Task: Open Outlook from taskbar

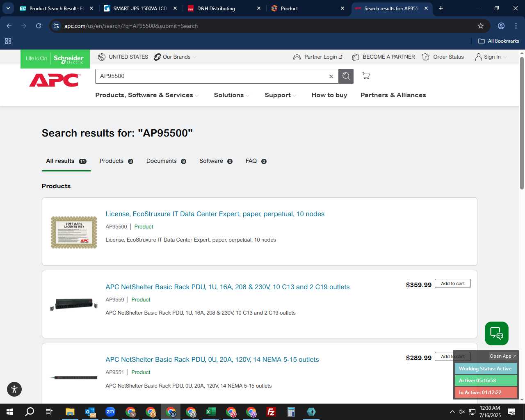Action: 90,412
